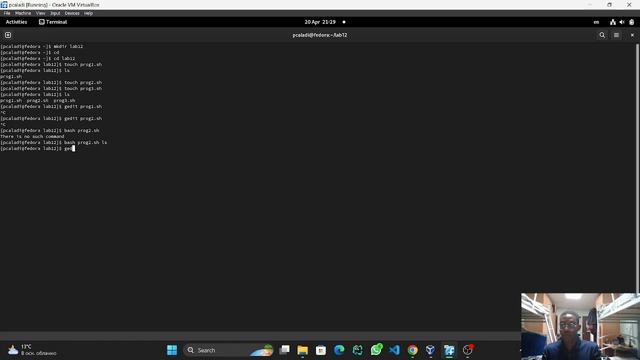640x360 pixels.
Task: Open the VirtualBox View menu
Action: [x=40, y=13]
